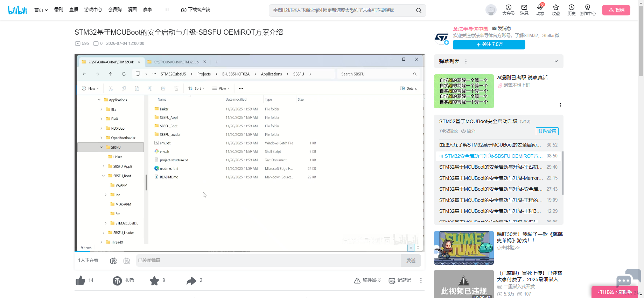Open the 首页 dropdown menu

[41, 10]
